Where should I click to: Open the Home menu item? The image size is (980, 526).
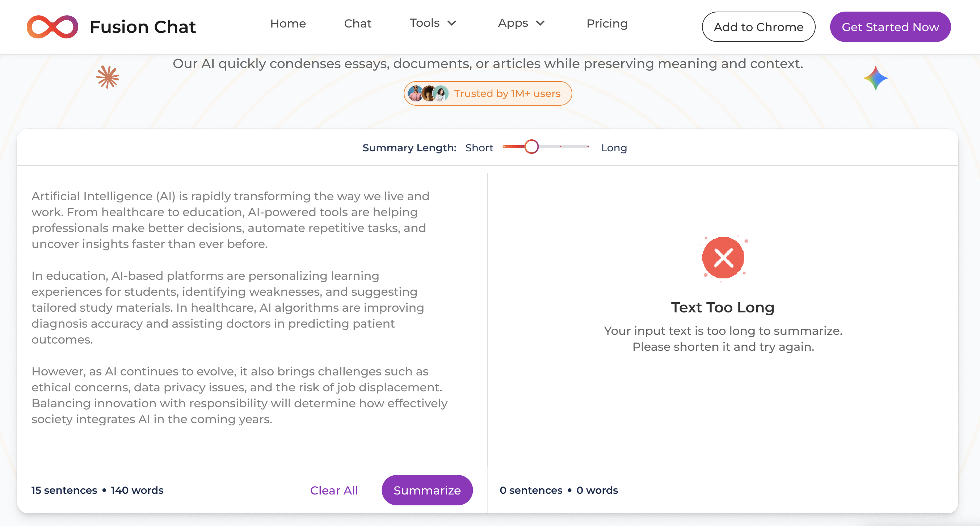(x=288, y=24)
